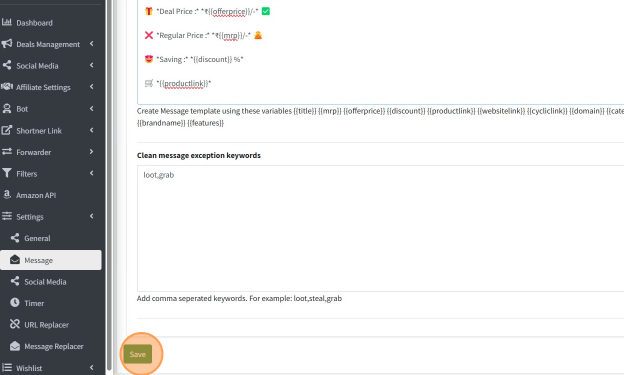The height and width of the screenshot is (375, 624).
Task: Click the 'Add comma seperated keywords' help text
Action: point(239,298)
